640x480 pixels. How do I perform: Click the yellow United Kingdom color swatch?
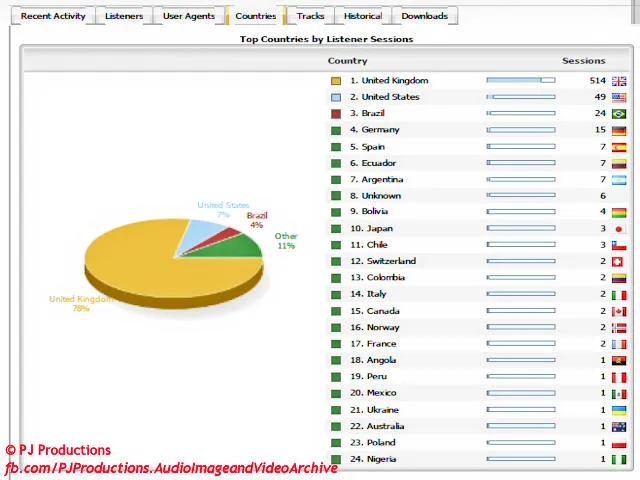tap(336, 81)
